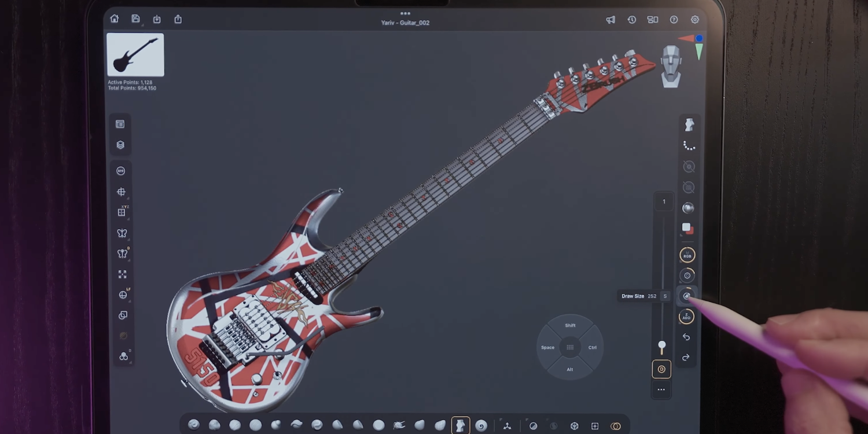Tap the import download-arrow icon

[x=157, y=19]
